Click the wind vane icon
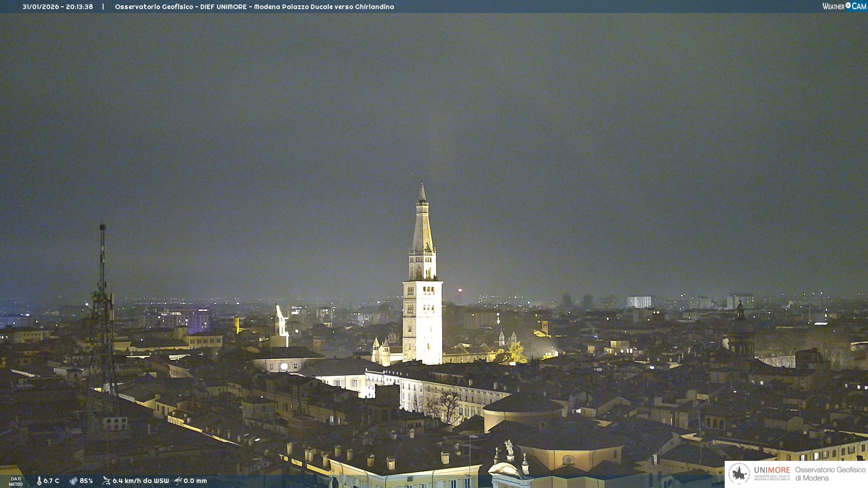 [x=106, y=481]
